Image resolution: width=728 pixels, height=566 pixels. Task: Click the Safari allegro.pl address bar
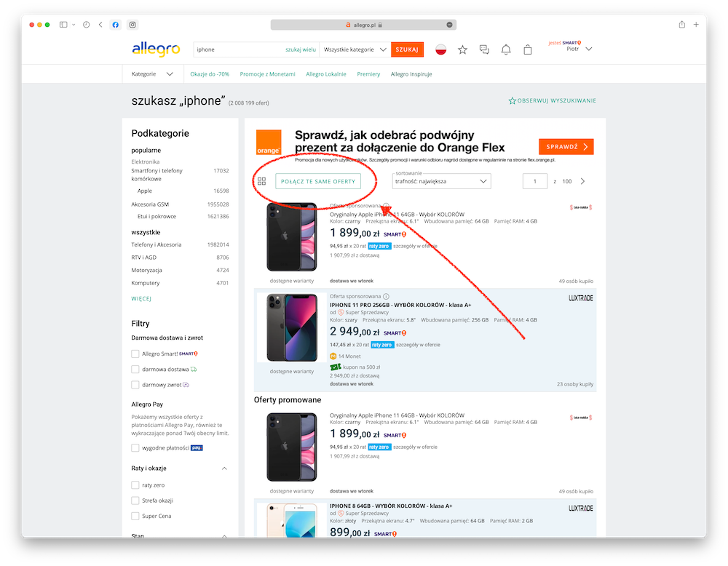[x=363, y=25]
